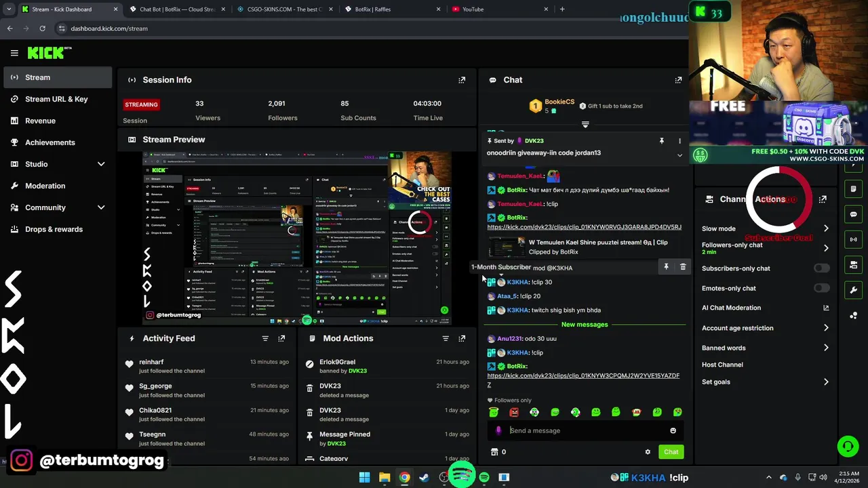Pop out the Chat panel
The width and height of the screenshot is (868, 488).
678,80
